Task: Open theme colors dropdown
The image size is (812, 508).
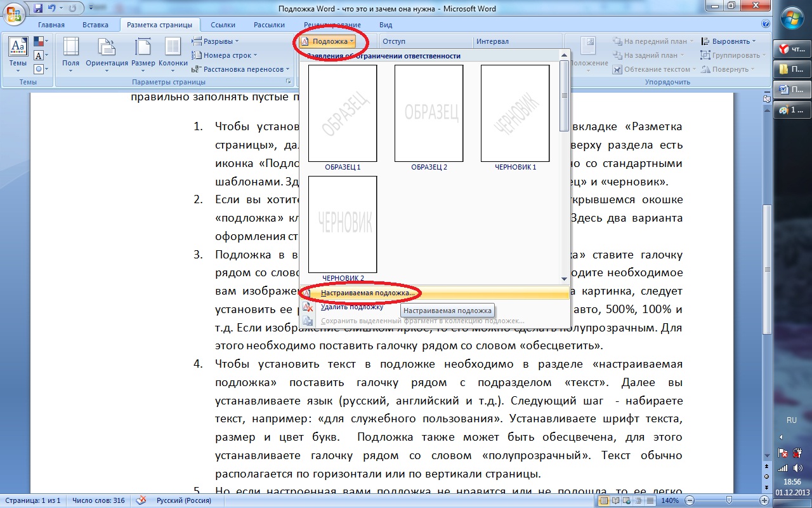Action: pos(40,42)
